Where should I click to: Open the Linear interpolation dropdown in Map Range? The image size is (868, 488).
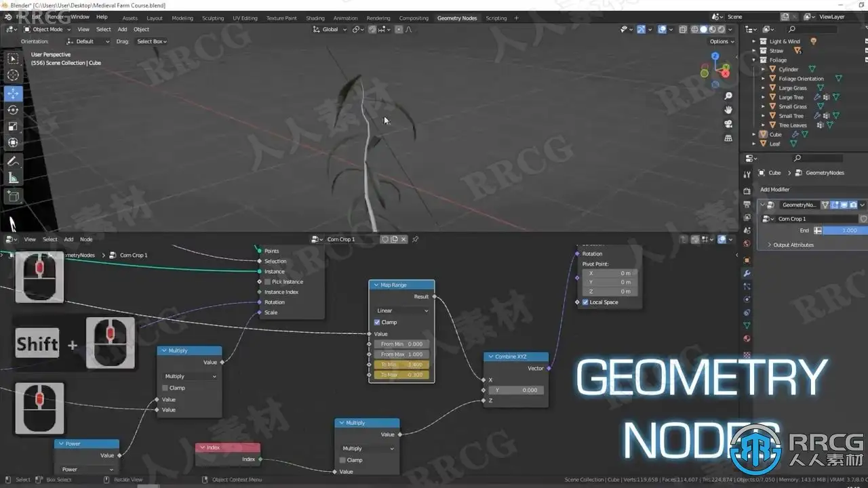click(403, 310)
